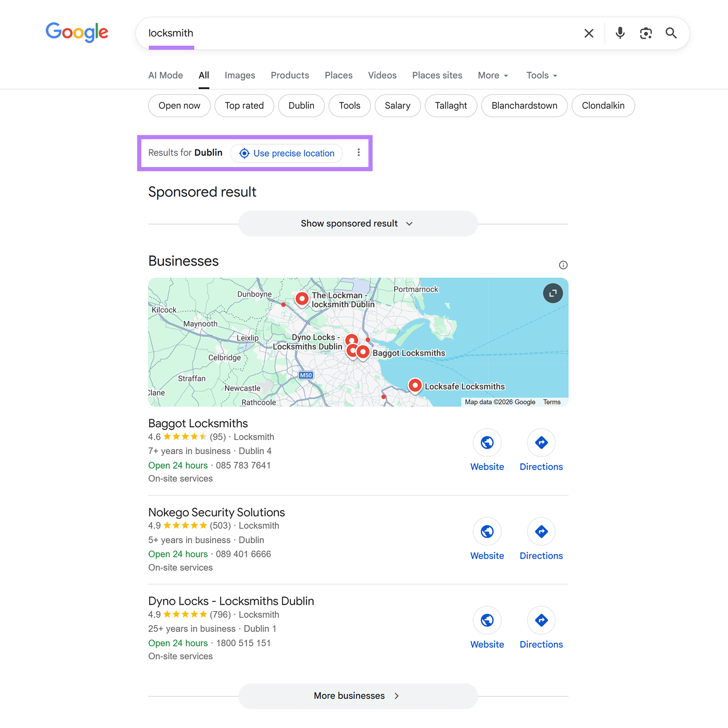Enable the Open now filter
728x728 pixels.
[179, 106]
